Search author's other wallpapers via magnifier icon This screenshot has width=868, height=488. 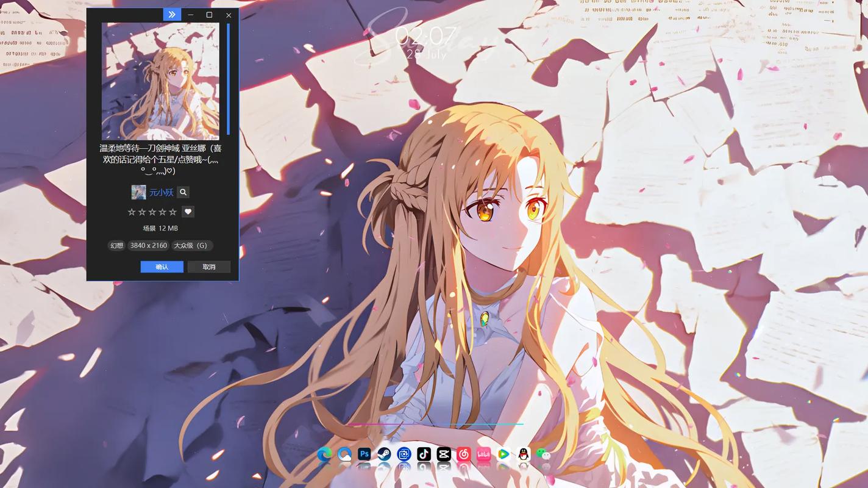click(183, 192)
